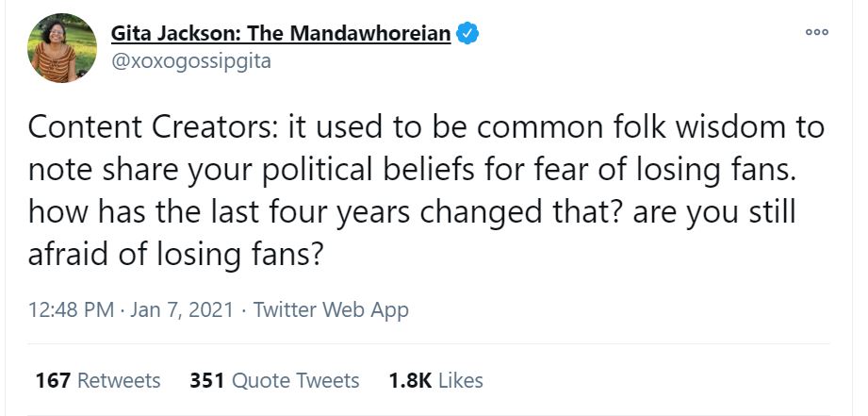Click the word 'Retweets' label

pyautogui.click(x=119, y=381)
